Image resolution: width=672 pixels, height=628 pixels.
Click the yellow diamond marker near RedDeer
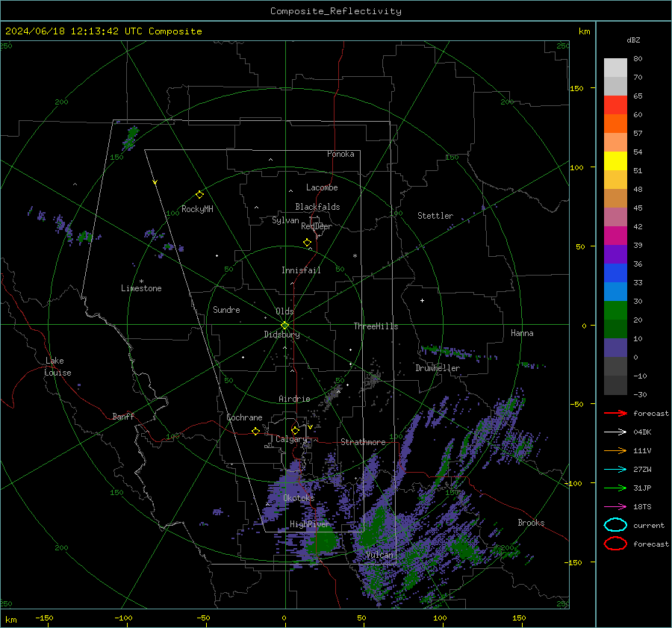(307, 243)
